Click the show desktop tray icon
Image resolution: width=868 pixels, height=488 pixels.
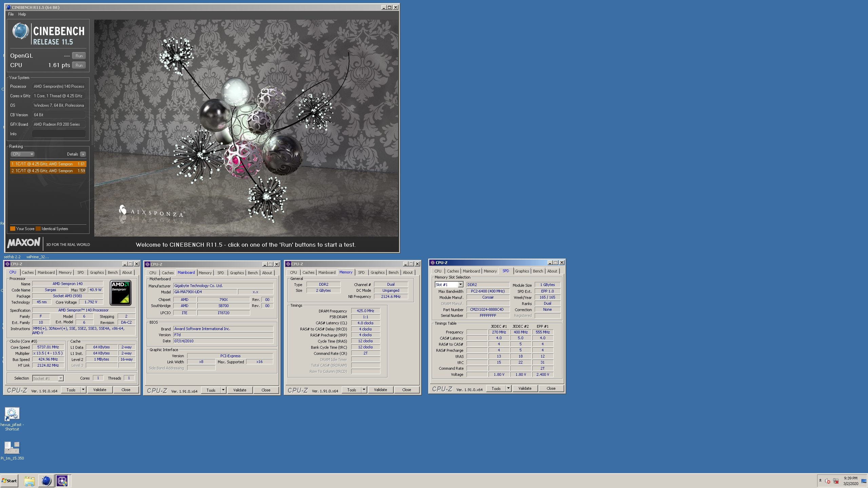(864, 481)
